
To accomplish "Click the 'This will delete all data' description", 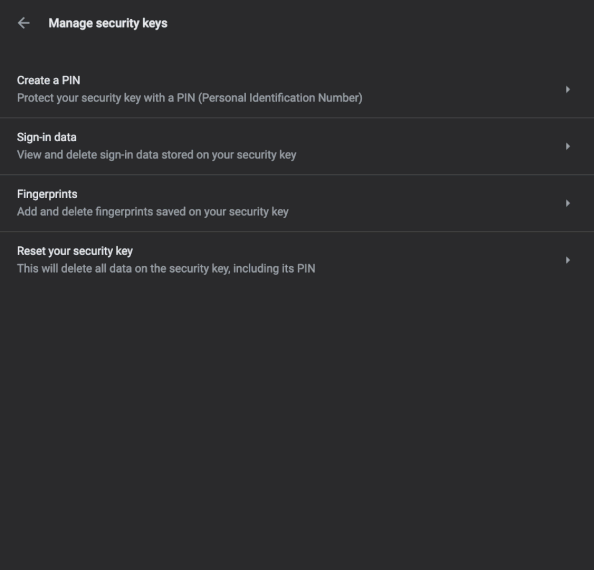I will click(166, 269).
